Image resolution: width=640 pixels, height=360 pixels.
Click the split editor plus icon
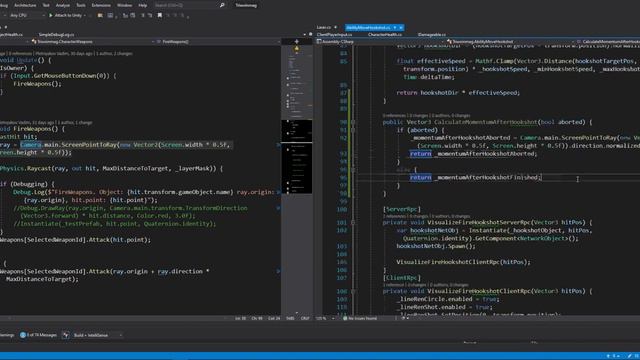[297, 42]
